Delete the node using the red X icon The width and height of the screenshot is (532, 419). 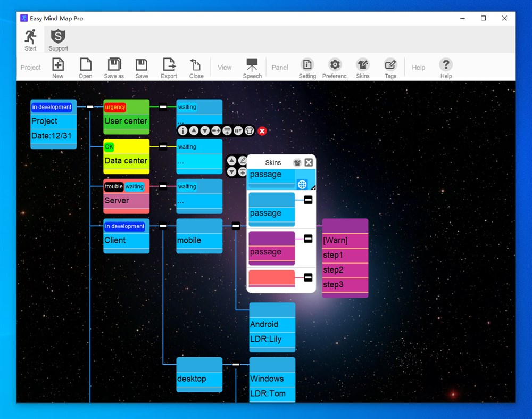(262, 130)
